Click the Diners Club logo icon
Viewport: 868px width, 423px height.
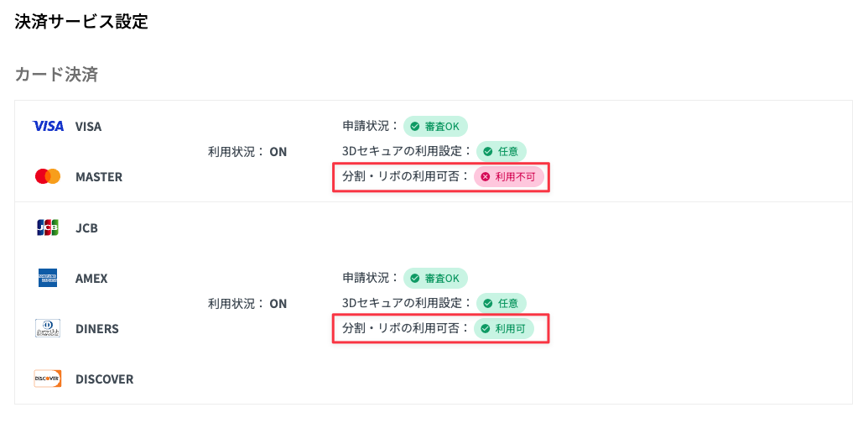(x=48, y=329)
